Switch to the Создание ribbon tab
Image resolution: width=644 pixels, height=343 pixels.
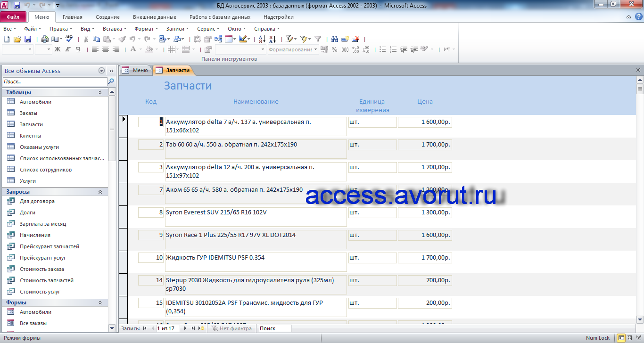coord(107,17)
